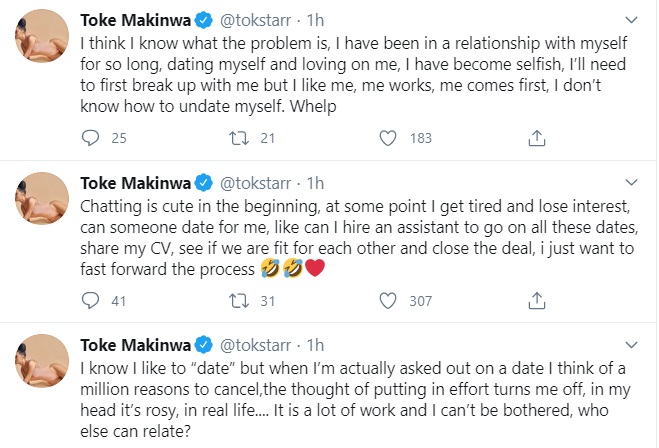
Task: Retweet the 'Chatting is cute' tweet
Action: pos(237,298)
